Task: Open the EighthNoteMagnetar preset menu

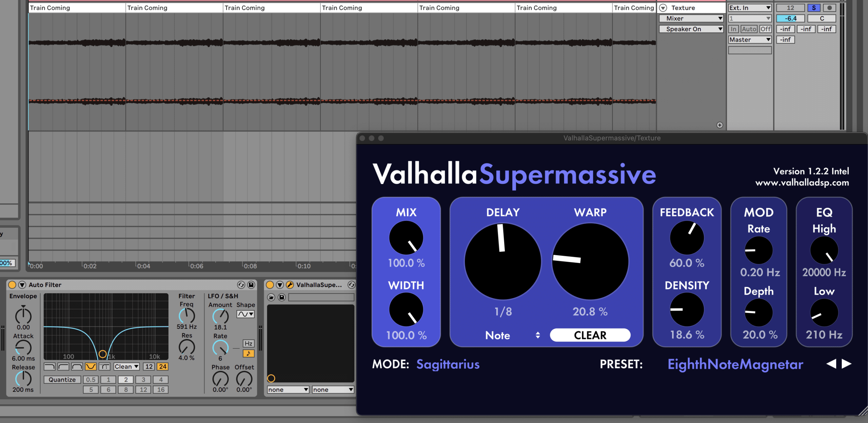Action: coord(735,364)
